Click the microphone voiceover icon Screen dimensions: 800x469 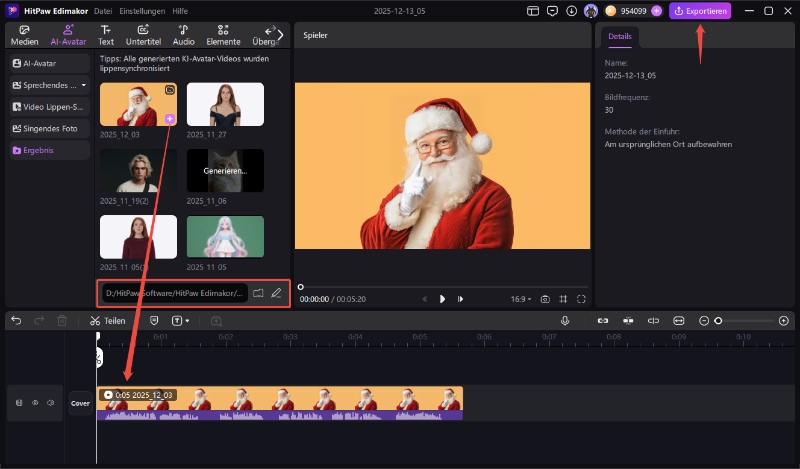[x=565, y=321]
